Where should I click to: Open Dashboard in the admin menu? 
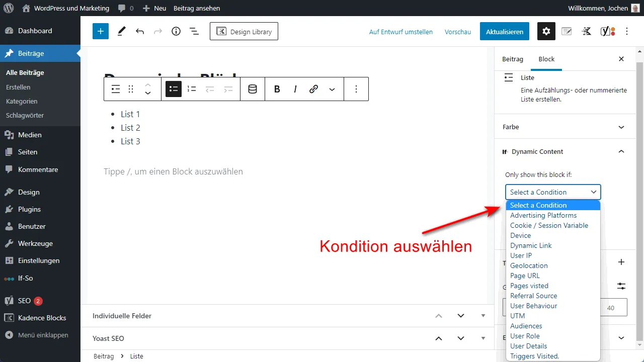pyautogui.click(x=40, y=31)
